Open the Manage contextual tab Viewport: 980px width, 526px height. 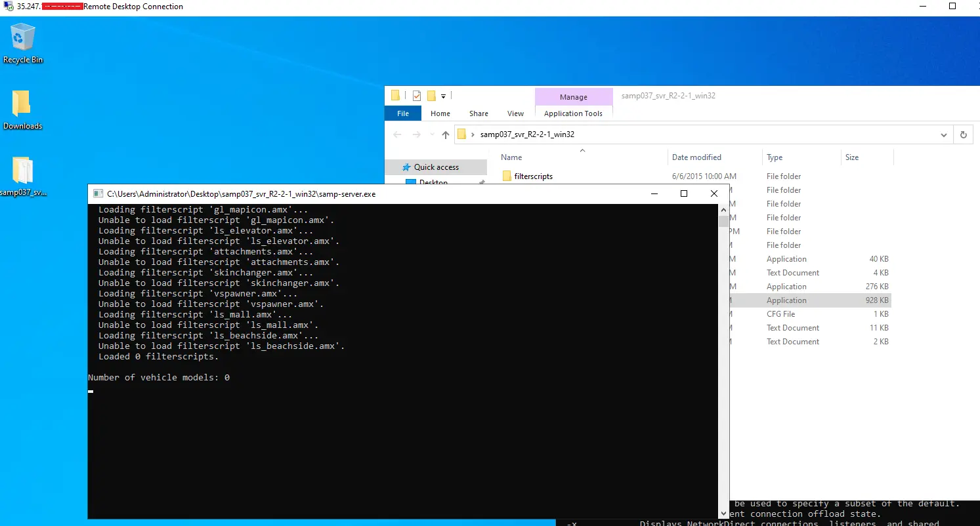[574, 97]
